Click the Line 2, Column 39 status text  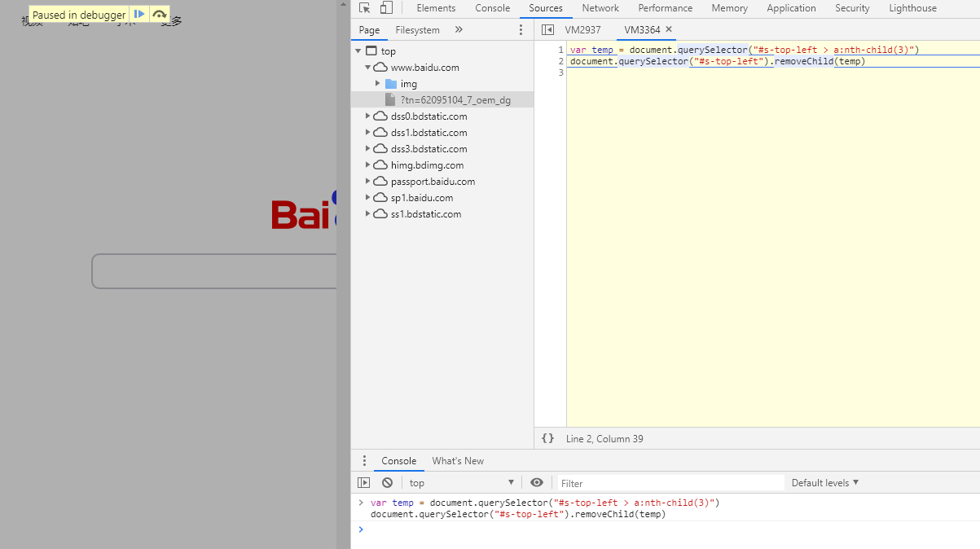(604, 439)
